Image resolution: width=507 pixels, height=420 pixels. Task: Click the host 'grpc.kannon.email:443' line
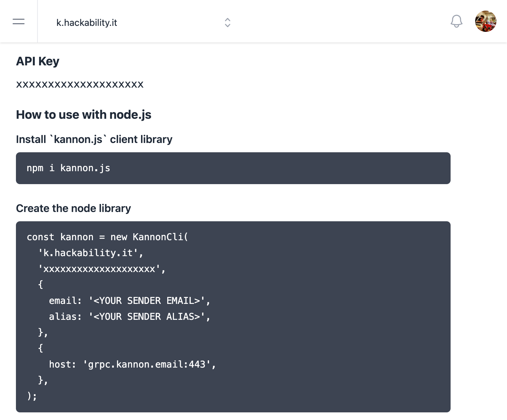(132, 365)
